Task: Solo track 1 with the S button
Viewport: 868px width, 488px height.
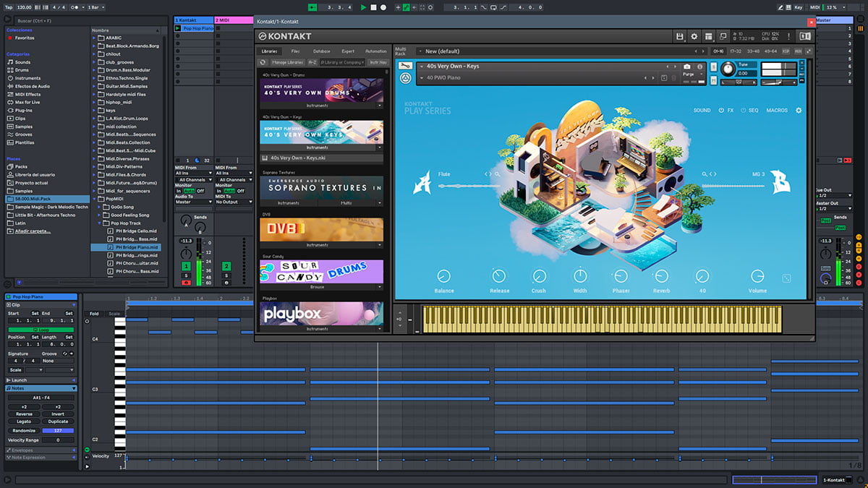Action: (x=187, y=275)
